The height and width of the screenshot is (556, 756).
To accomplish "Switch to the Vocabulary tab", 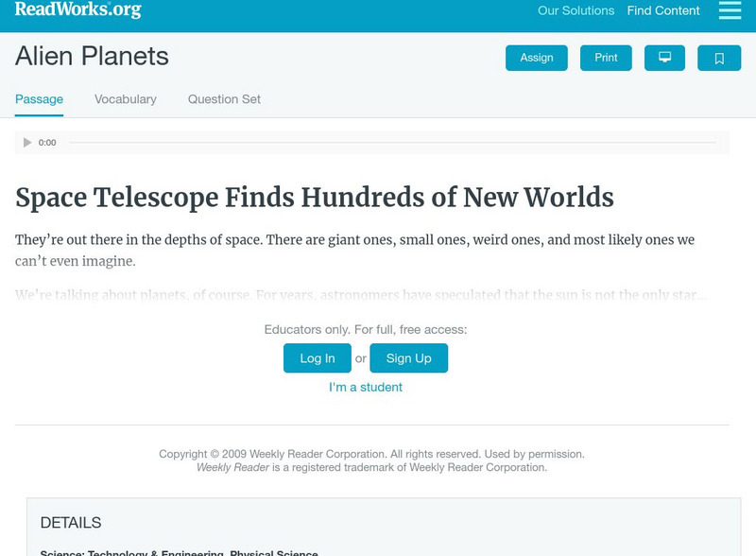I will 126,99.
